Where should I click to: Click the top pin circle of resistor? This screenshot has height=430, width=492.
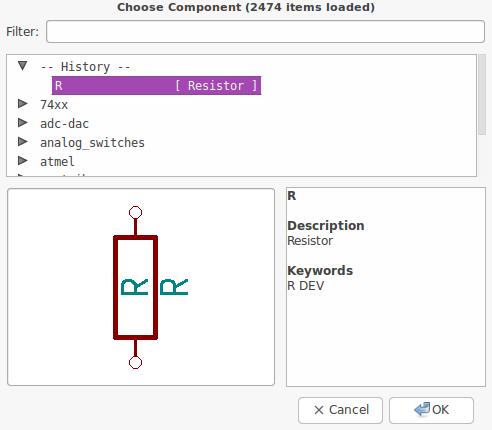tap(135, 213)
